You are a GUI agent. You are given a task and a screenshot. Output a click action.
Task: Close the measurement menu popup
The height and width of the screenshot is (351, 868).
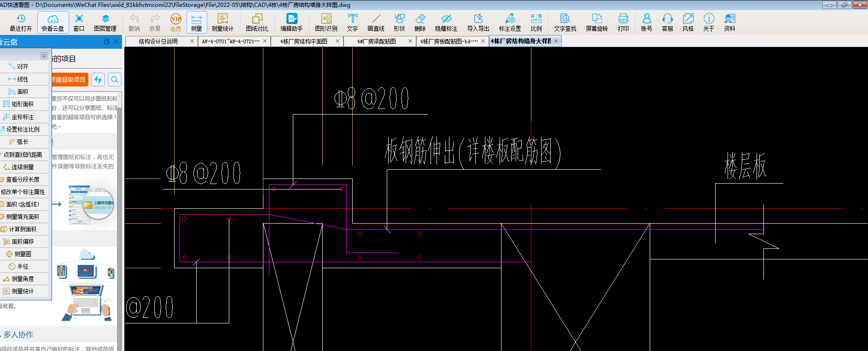coord(44,56)
